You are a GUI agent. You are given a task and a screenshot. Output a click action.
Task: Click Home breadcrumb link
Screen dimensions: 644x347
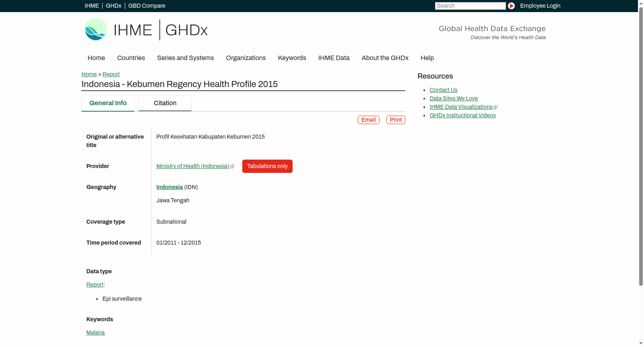[x=89, y=74]
